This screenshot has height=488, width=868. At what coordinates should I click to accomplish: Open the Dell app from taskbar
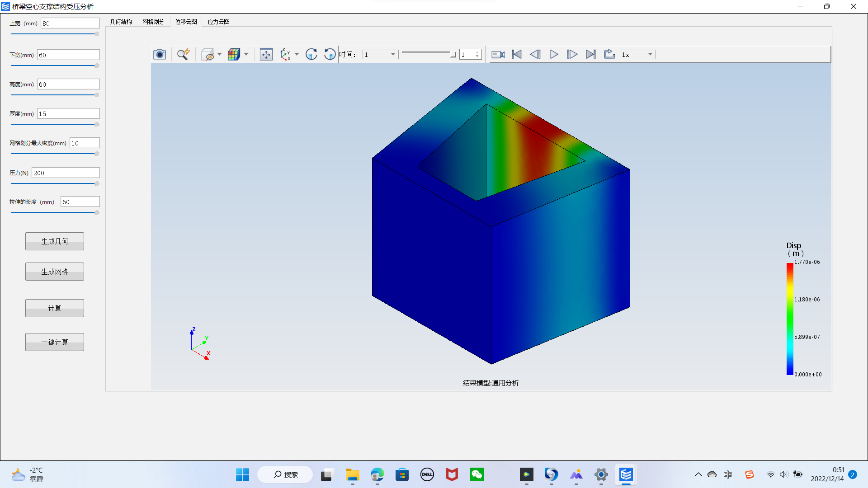pos(427,474)
